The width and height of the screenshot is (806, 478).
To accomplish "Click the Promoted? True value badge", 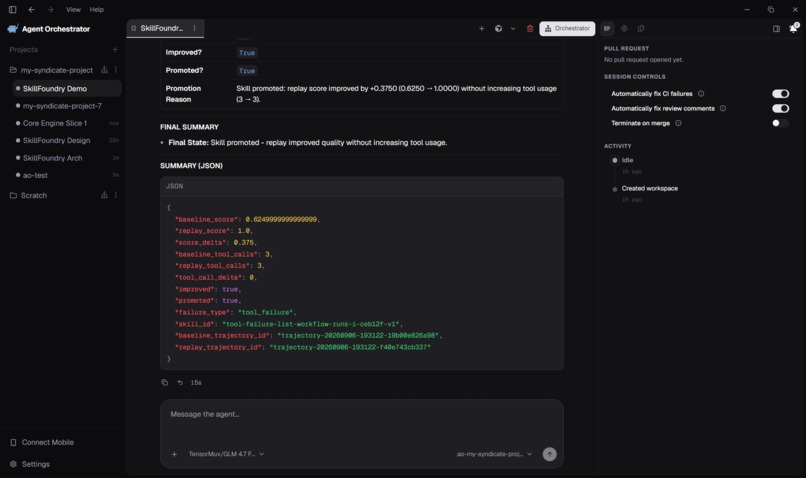I will 247,71.
